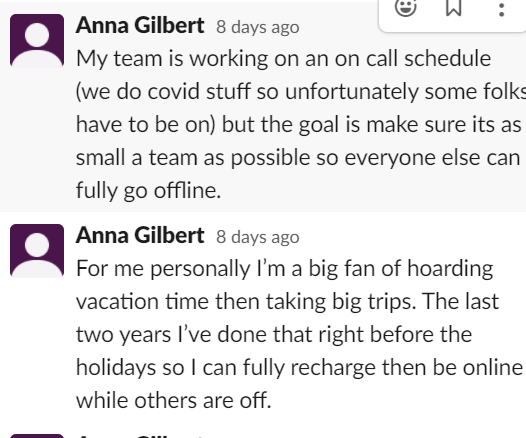Viewport: 526px width, 438px height.
Task: Click the line 'holidays so I can fully recharge then be online'
Action: [x=299, y=368]
